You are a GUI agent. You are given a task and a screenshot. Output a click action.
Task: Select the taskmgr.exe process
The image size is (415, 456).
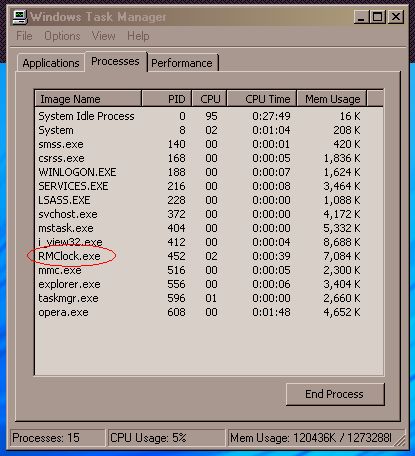(x=209, y=298)
